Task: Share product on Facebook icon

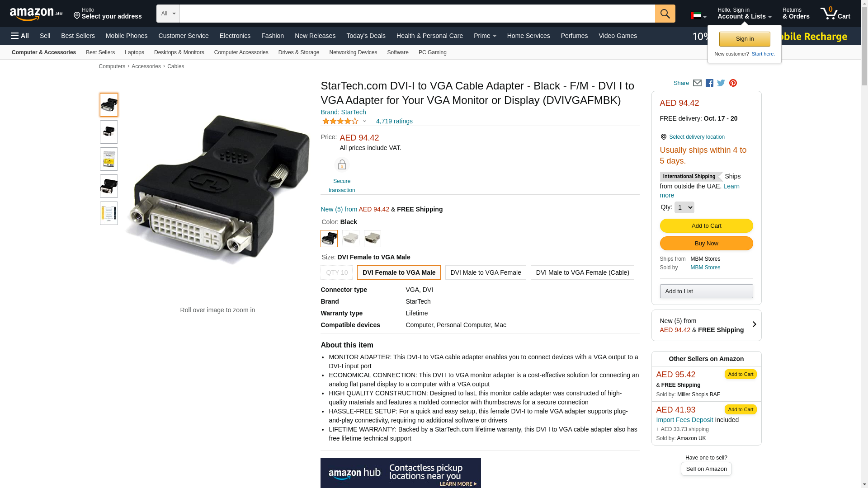Action: coord(709,83)
